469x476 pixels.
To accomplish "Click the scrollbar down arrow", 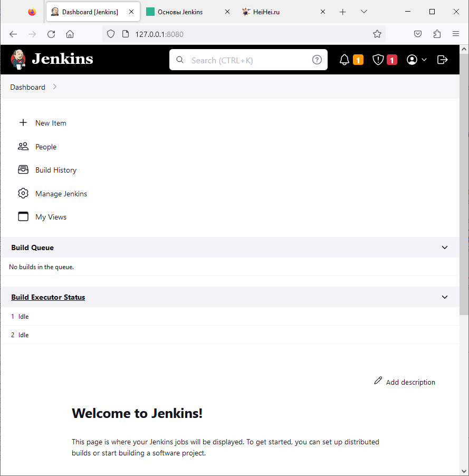I will (x=464, y=471).
